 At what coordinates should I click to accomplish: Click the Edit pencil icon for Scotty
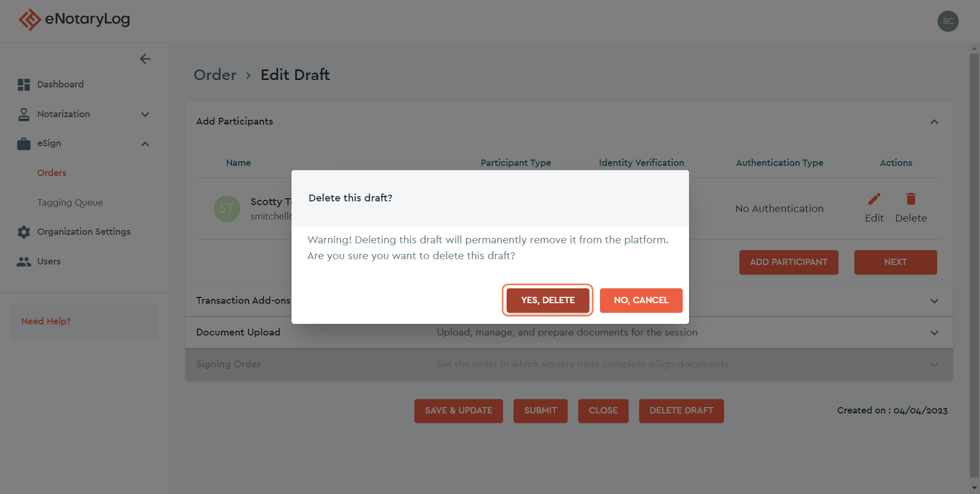tap(875, 199)
